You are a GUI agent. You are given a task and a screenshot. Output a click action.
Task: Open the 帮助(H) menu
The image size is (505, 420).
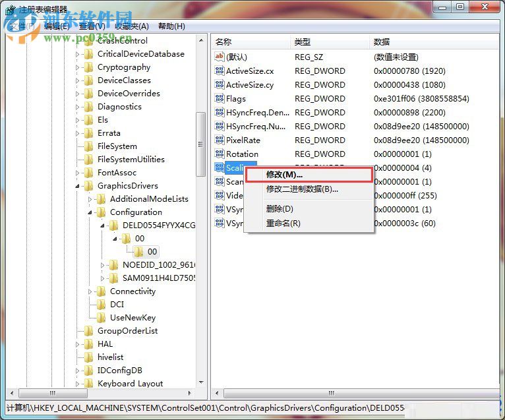171,26
